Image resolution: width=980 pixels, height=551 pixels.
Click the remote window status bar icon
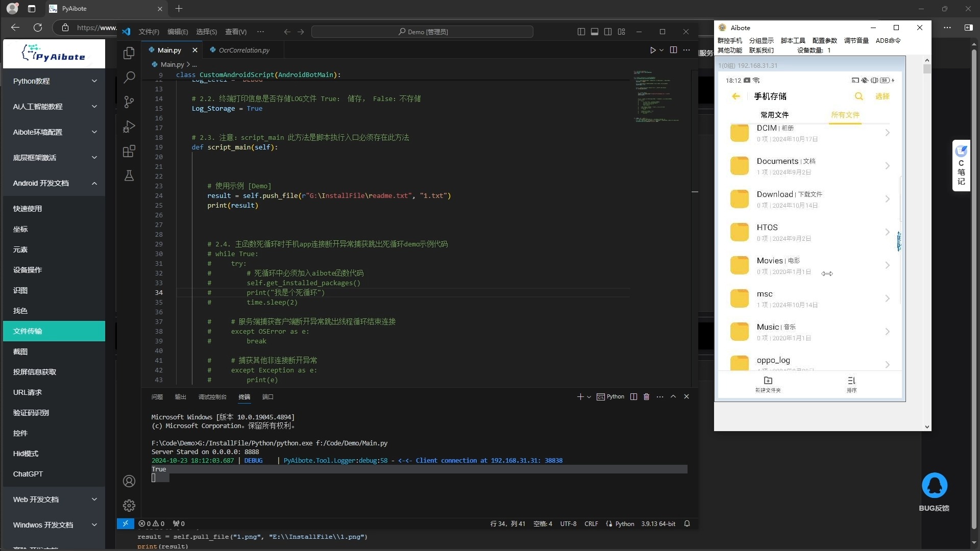pyautogui.click(x=125, y=523)
